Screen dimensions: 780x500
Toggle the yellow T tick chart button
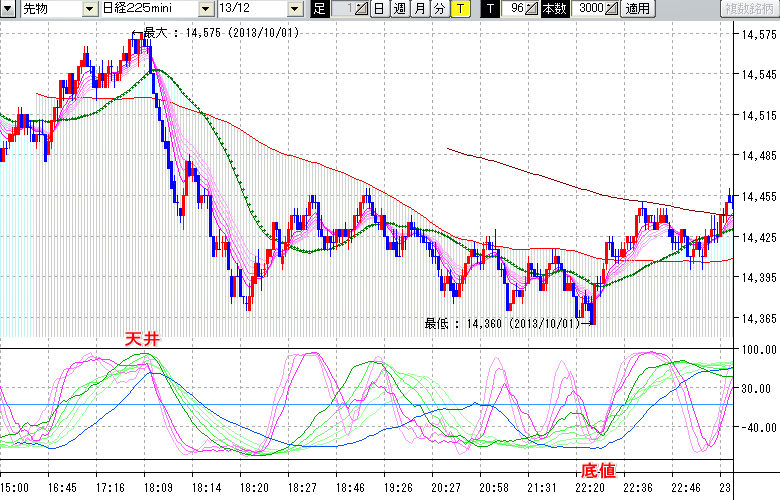tap(460, 9)
